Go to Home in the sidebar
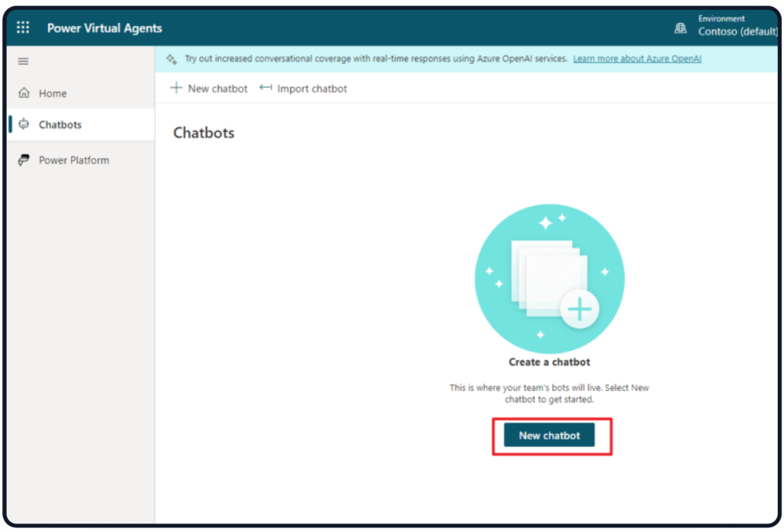This screenshot has height=532, width=784. [81, 93]
